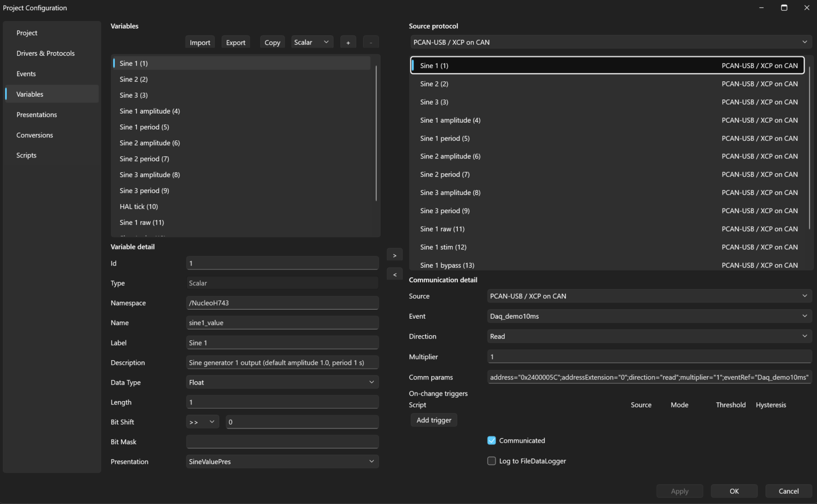Toggle the Communicated checkbox
The image size is (817, 504).
(491, 440)
